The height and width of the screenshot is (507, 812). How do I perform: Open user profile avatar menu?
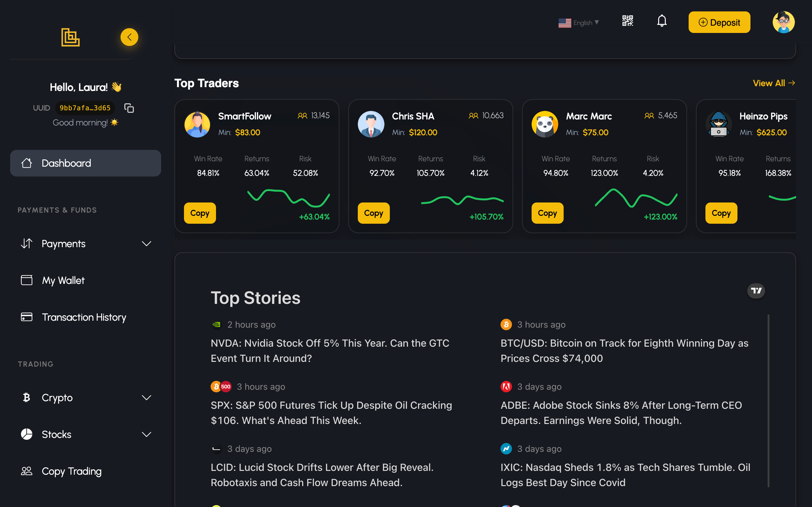point(783,22)
